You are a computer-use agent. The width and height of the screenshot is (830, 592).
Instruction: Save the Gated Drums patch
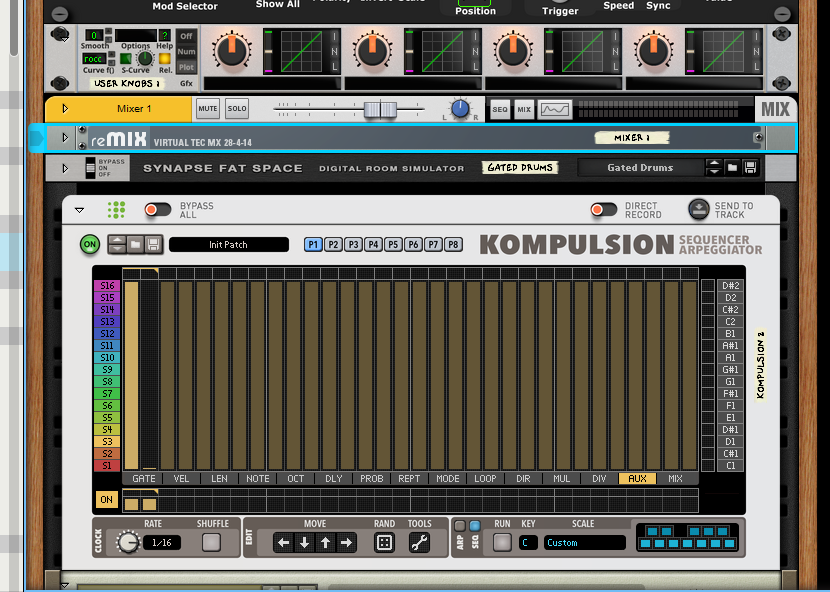point(750,168)
